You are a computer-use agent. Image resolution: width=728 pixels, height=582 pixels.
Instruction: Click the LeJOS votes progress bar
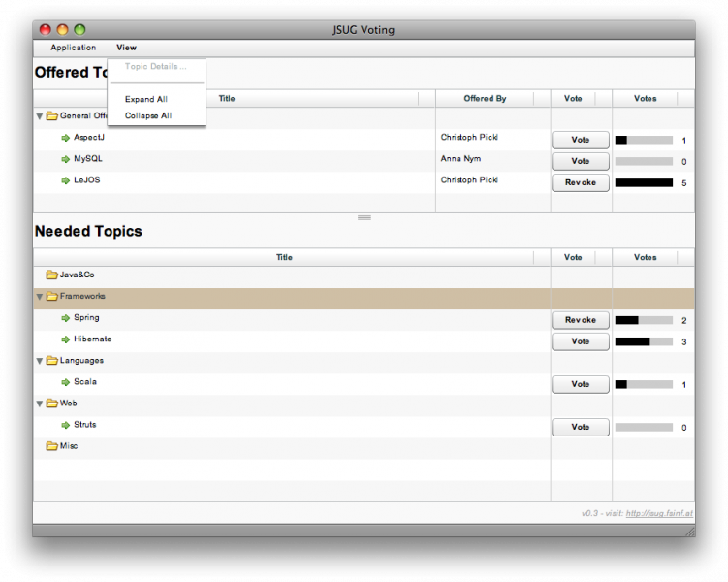(644, 183)
